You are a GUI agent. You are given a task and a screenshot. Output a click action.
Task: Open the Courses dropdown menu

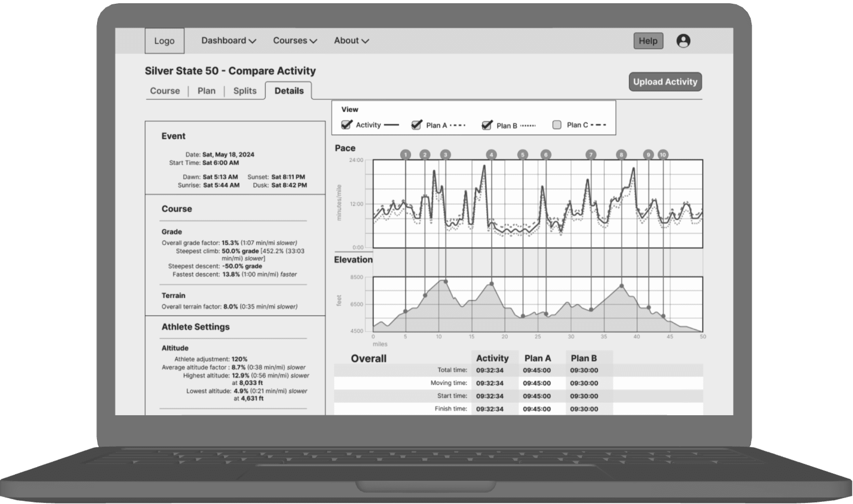pyautogui.click(x=295, y=41)
